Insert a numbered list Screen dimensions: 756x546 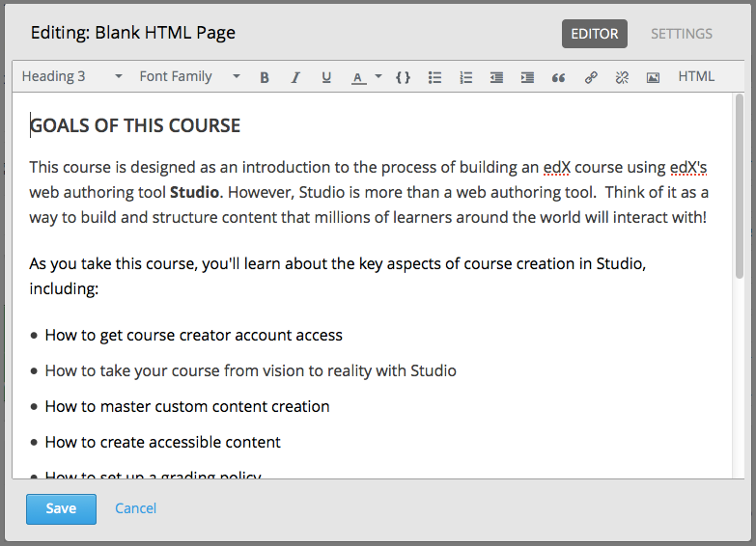coord(465,77)
